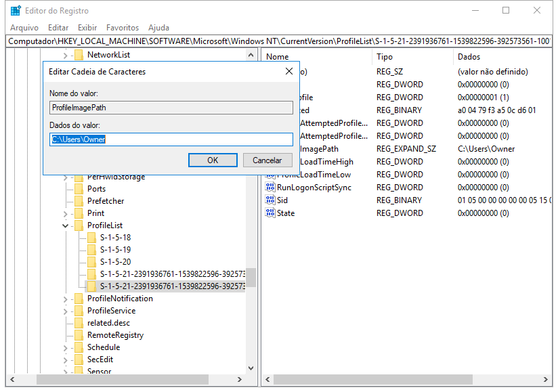Click the tree pane vertical scrollbar down arrow
Viewport: 558px width, 392px height.
(x=251, y=368)
